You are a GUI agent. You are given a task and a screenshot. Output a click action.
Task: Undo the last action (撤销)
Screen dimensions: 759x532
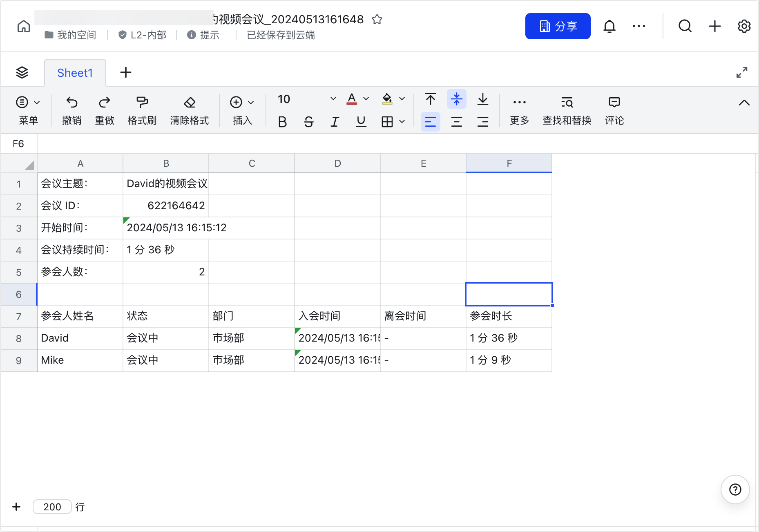coord(72,110)
